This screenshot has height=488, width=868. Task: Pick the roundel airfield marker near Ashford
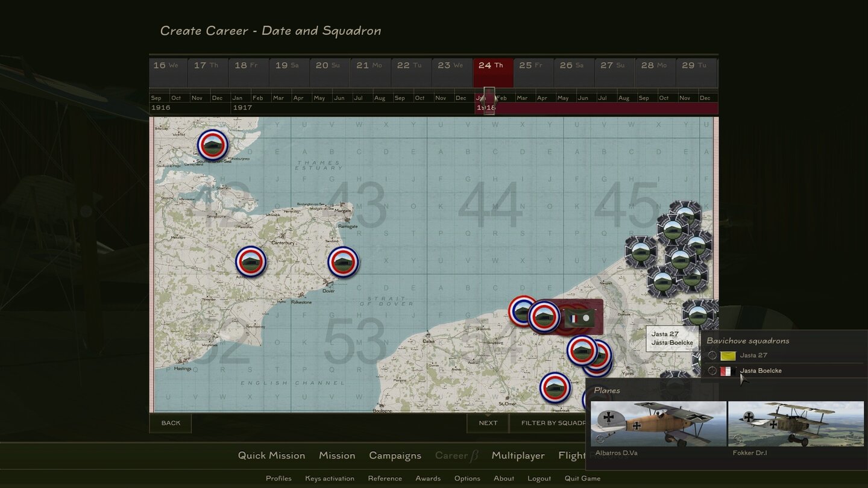point(251,261)
